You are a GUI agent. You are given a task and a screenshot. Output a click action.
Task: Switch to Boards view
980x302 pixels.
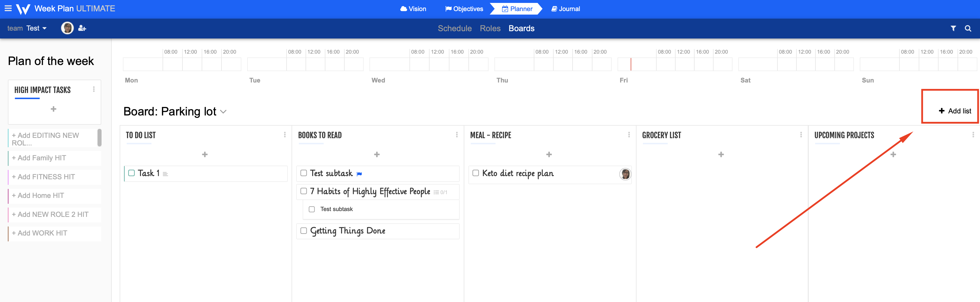[x=521, y=29]
